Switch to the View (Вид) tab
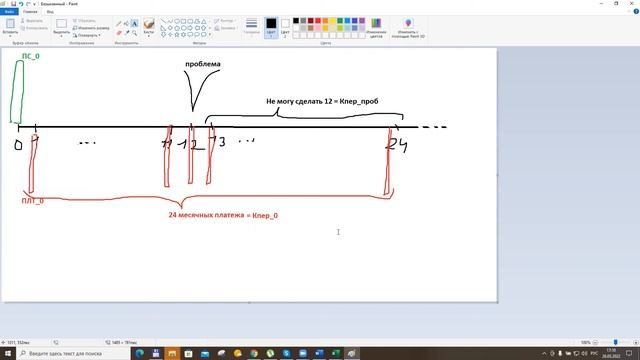The width and height of the screenshot is (640, 360). pos(50,11)
